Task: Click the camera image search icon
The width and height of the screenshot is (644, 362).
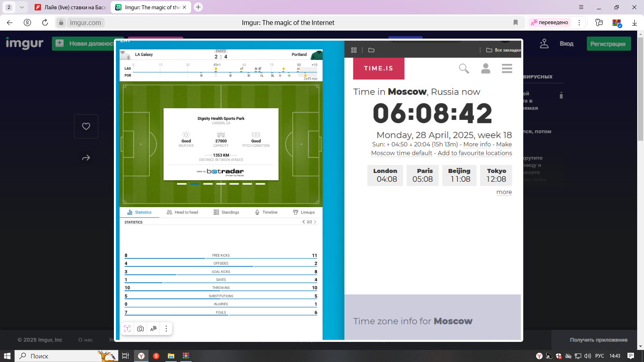Action: click(140, 329)
